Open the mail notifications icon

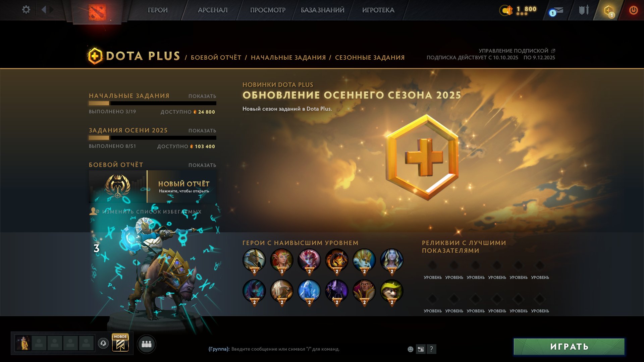click(x=556, y=11)
